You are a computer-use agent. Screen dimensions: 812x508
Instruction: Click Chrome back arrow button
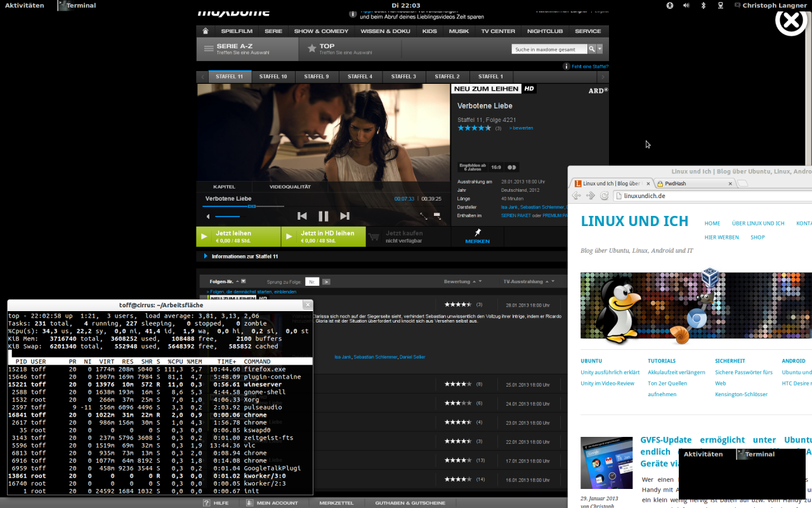(x=577, y=196)
